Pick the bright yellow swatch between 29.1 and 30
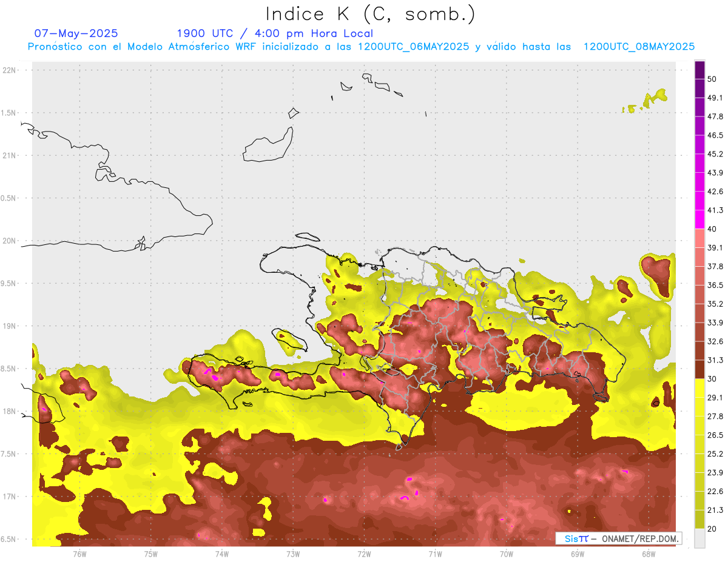Image resolution: width=728 pixels, height=562 pixels. tap(699, 388)
